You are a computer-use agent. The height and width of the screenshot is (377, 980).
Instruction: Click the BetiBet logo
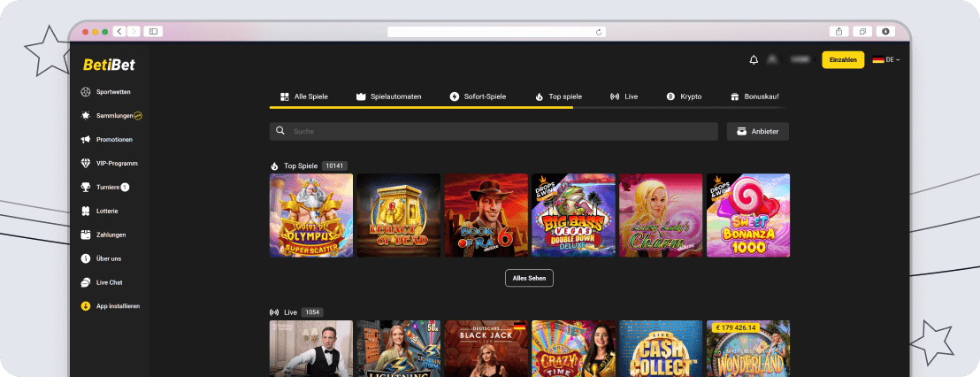[x=109, y=65]
